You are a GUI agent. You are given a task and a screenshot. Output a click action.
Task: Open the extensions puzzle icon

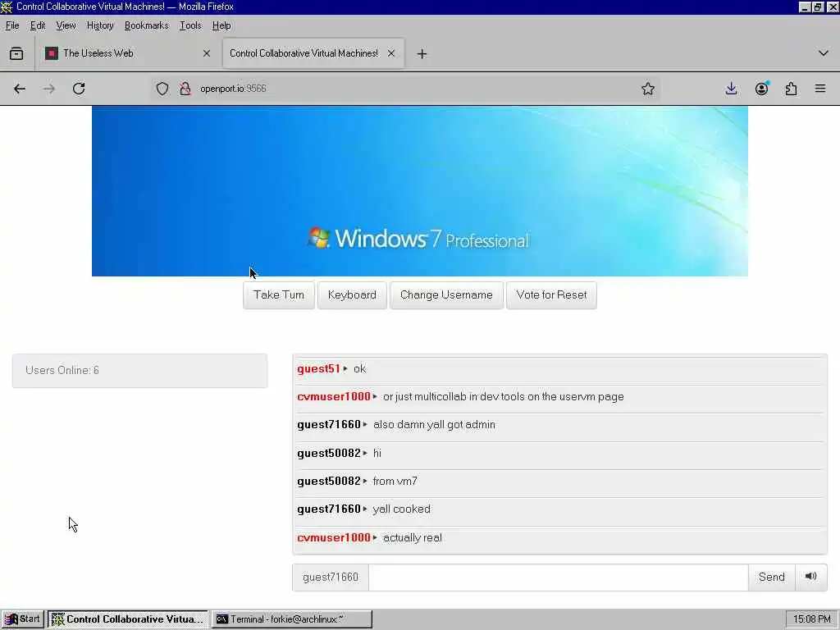point(791,89)
